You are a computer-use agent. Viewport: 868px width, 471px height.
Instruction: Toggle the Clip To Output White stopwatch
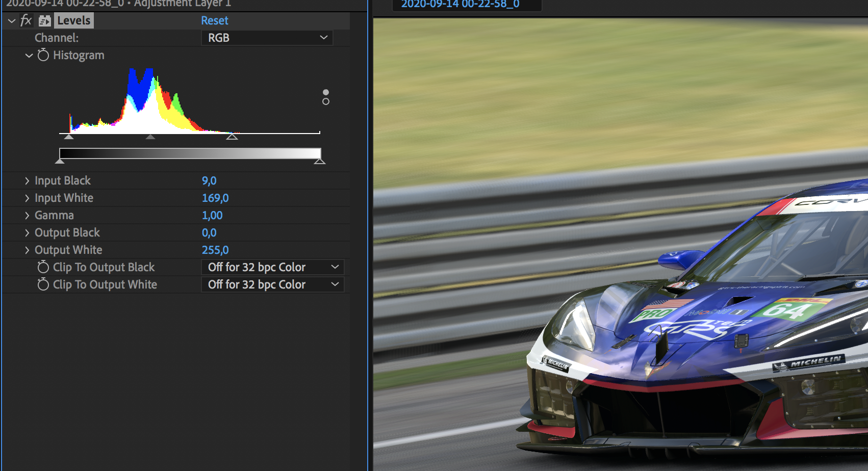pyautogui.click(x=43, y=284)
